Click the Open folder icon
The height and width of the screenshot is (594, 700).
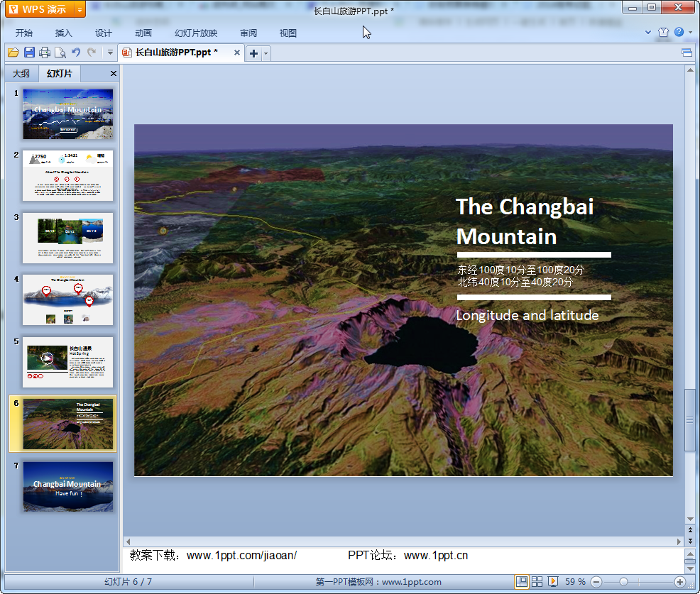(13, 53)
